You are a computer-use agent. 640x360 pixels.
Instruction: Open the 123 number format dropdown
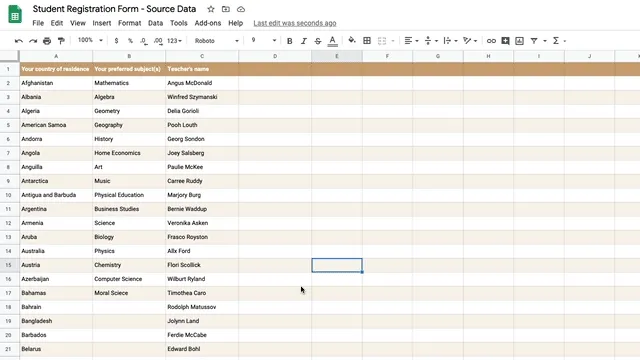point(174,41)
